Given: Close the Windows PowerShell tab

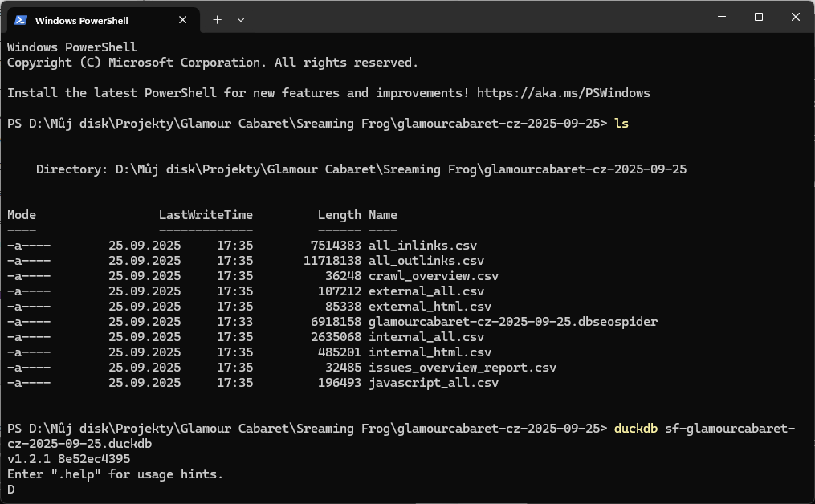Looking at the screenshot, I should [185, 20].
